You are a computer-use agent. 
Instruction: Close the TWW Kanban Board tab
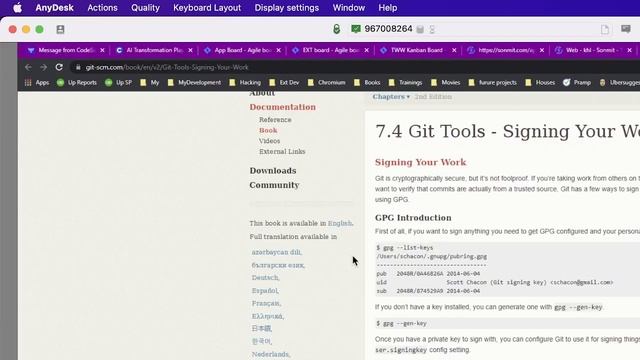454,50
